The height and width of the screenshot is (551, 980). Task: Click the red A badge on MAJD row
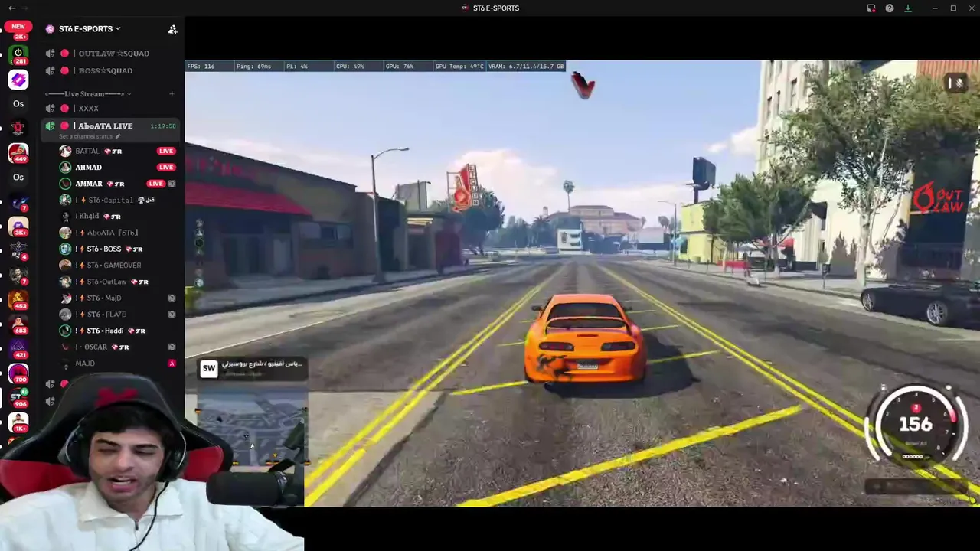click(x=171, y=364)
